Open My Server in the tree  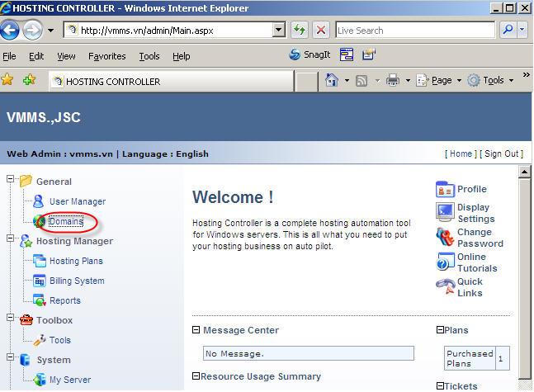70,380
